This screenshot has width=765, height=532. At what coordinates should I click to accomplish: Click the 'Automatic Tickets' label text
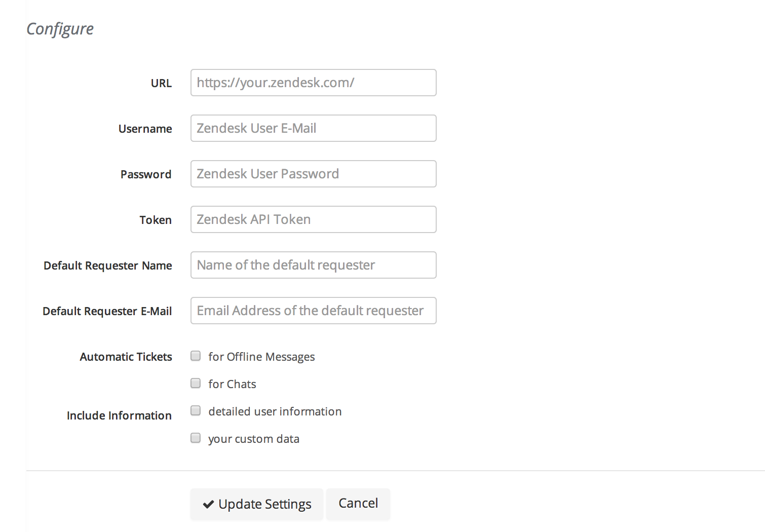[x=126, y=357]
